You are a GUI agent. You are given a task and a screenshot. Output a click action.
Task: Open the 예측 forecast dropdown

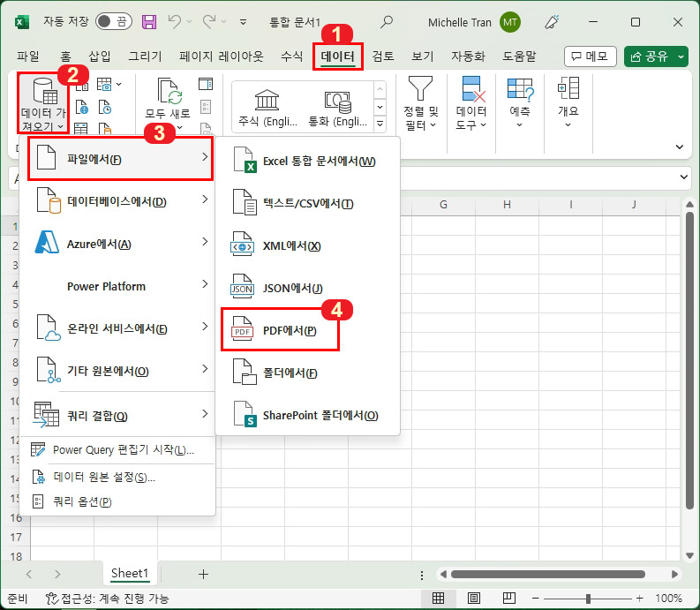tap(520, 103)
